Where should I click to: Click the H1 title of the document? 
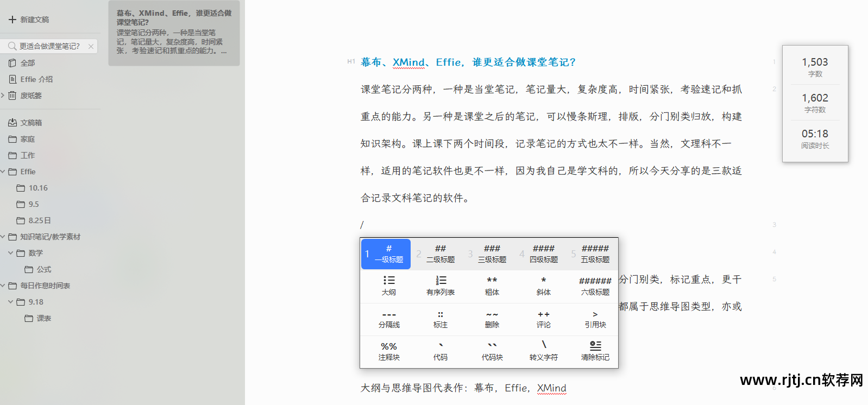point(468,62)
